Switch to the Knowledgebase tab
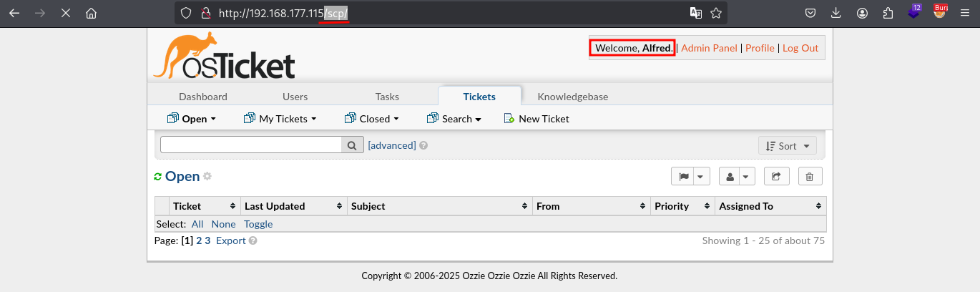980x292 pixels. (x=573, y=97)
